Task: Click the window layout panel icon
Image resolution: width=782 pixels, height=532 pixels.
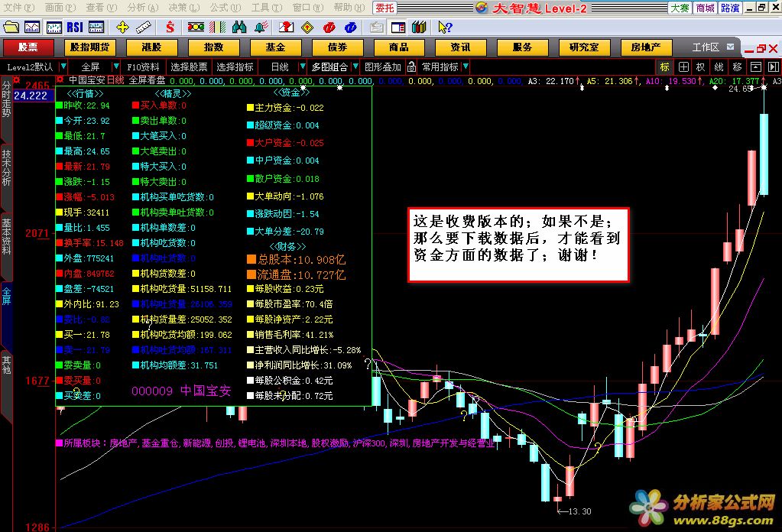Action: pyautogui.click(x=398, y=28)
